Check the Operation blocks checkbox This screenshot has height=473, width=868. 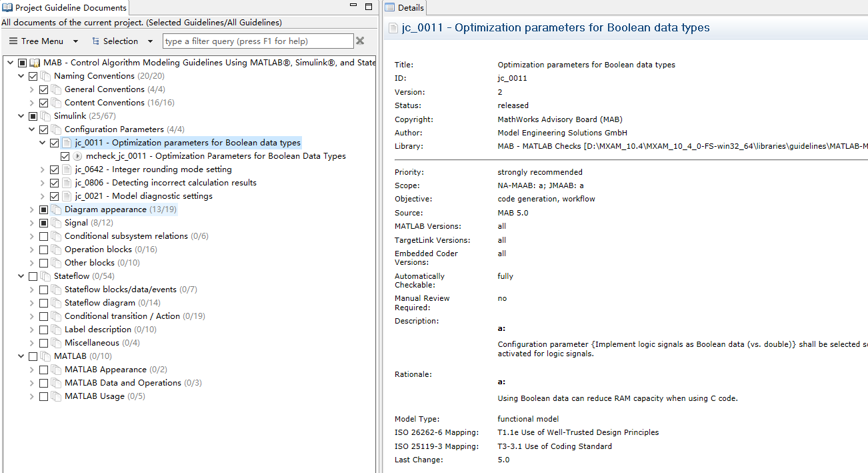(44, 250)
